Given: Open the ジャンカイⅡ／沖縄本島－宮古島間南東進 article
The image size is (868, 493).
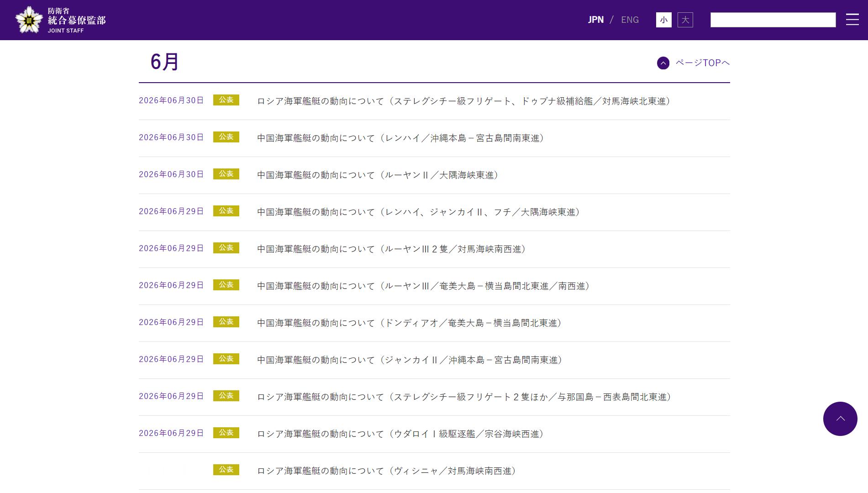Looking at the screenshot, I should (410, 360).
